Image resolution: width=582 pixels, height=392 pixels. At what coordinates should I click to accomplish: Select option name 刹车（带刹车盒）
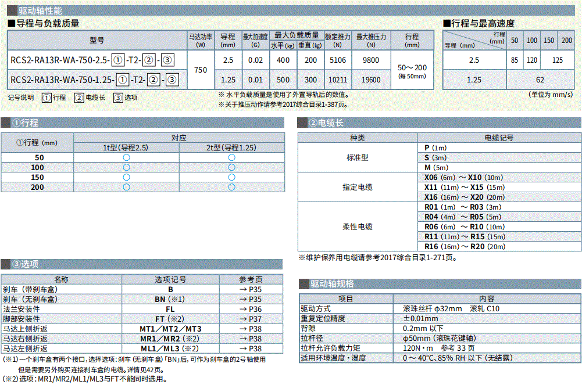click(x=30, y=289)
